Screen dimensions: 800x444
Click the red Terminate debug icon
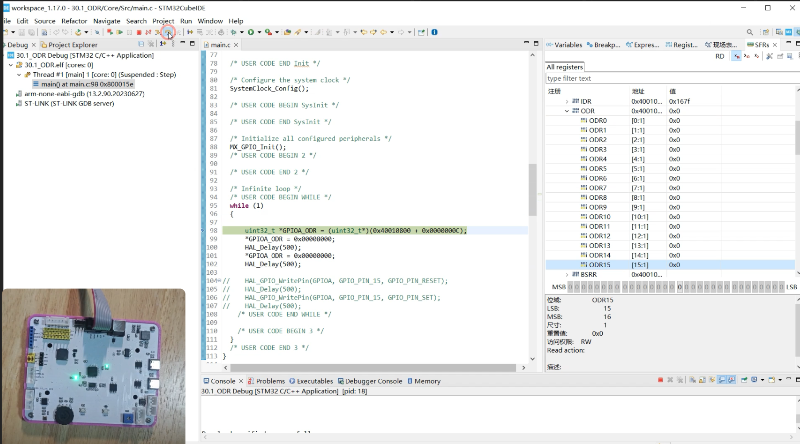139,33
